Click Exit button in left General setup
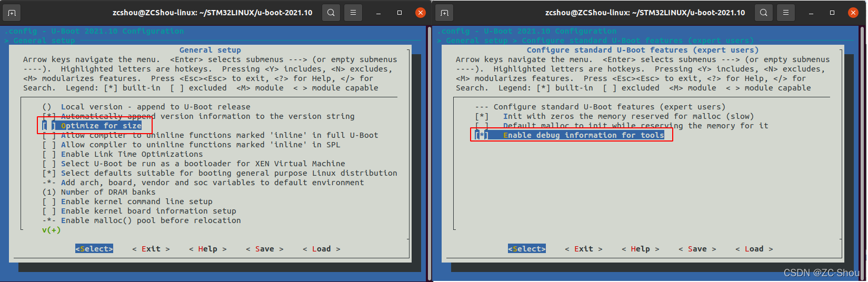 click(x=151, y=249)
